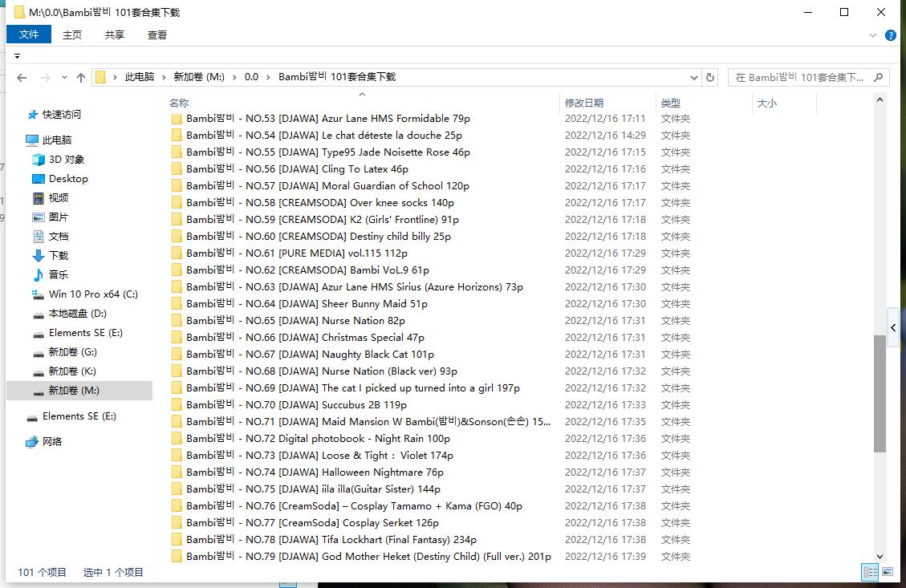Select 快速访问 in the navigation pane
906x588 pixels.
point(54,115)
